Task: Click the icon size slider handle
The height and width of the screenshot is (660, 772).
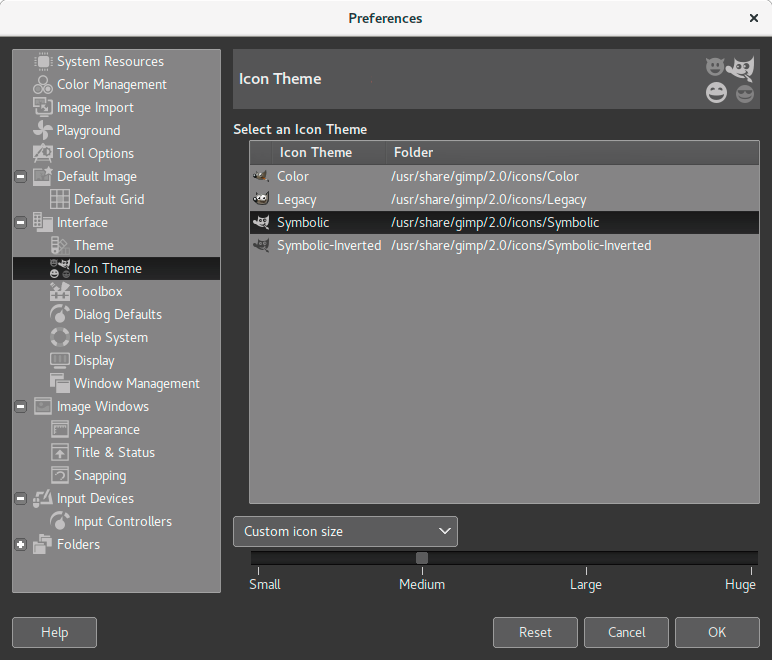Action: coord(422,558)
